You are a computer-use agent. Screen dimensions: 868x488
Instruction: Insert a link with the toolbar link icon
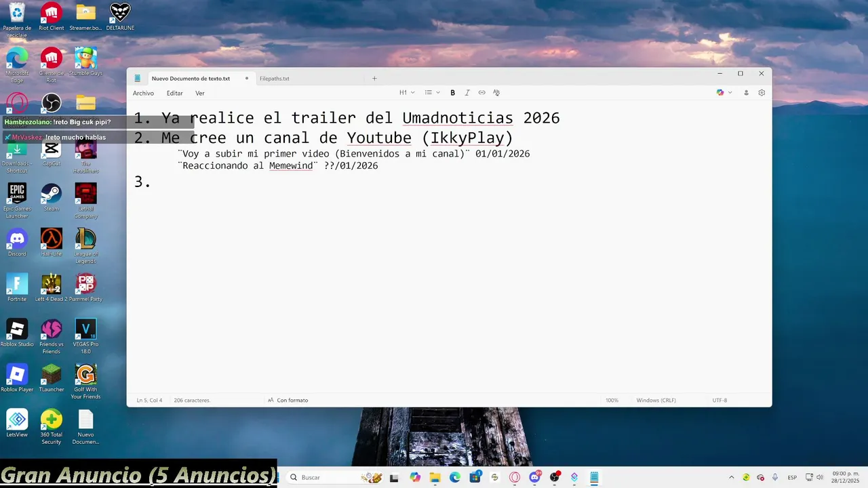click(x=481, y=93)
